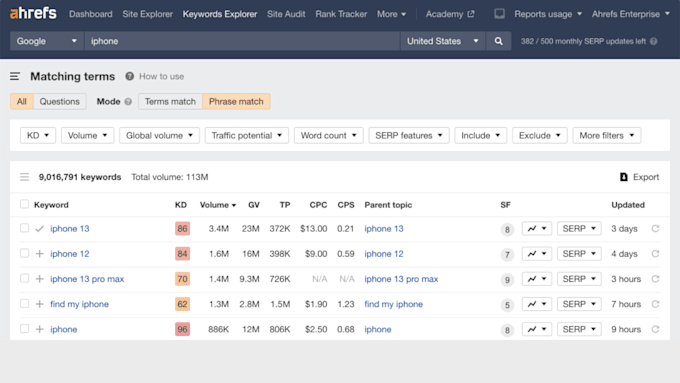Switch mode to Phrase match
Screen dimensions: 680x383
[x=236, y=101]
